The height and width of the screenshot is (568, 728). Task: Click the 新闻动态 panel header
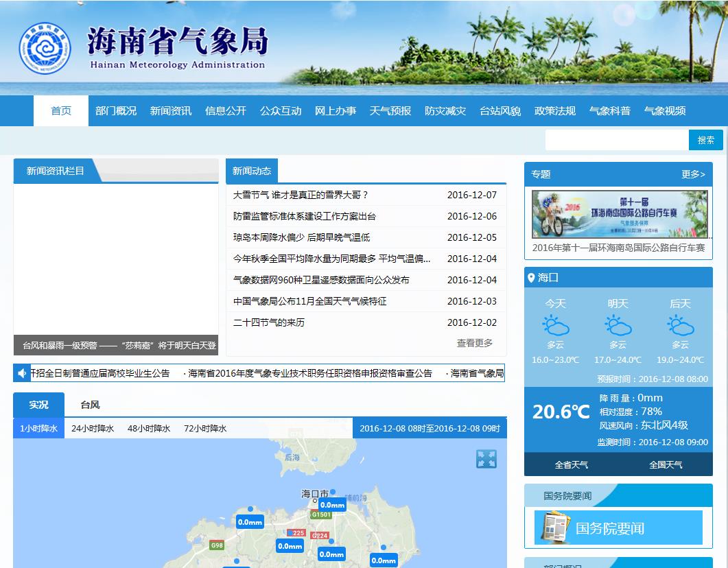click(x=252, y=171)
